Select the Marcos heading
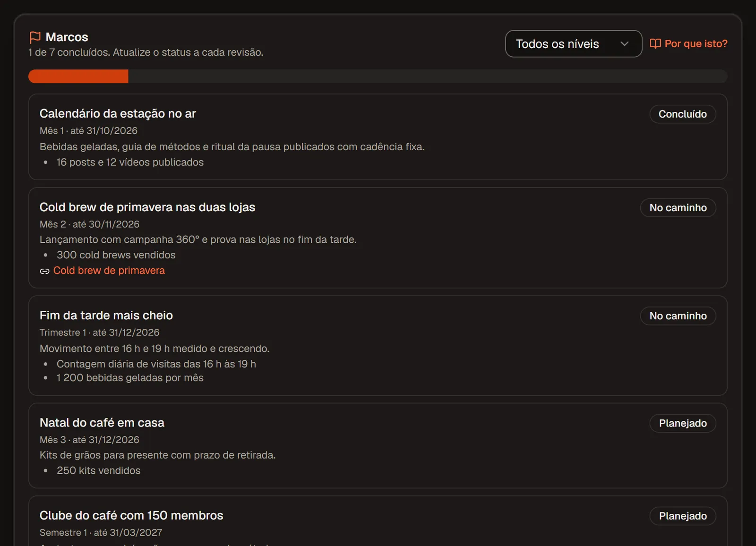This screenshot has height=546, width=756. [x=67, y=37]
